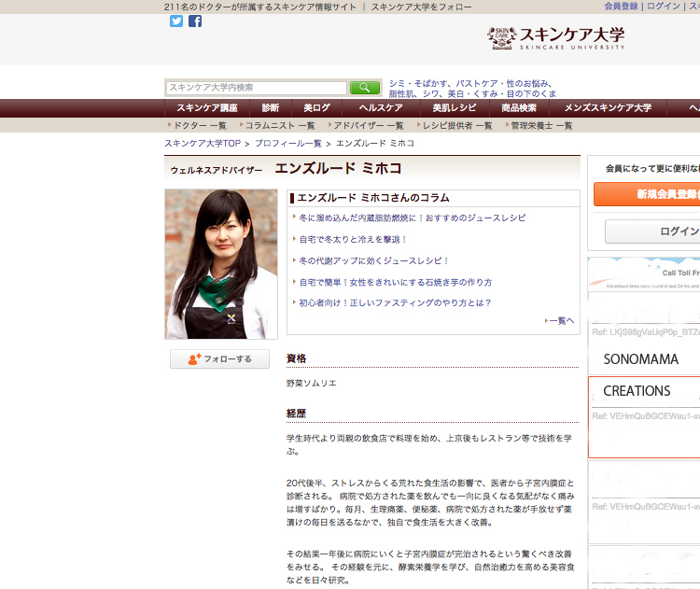Click the CREATIONS ad banner
The image size is (700, 589).
click(x=644, y=417)
